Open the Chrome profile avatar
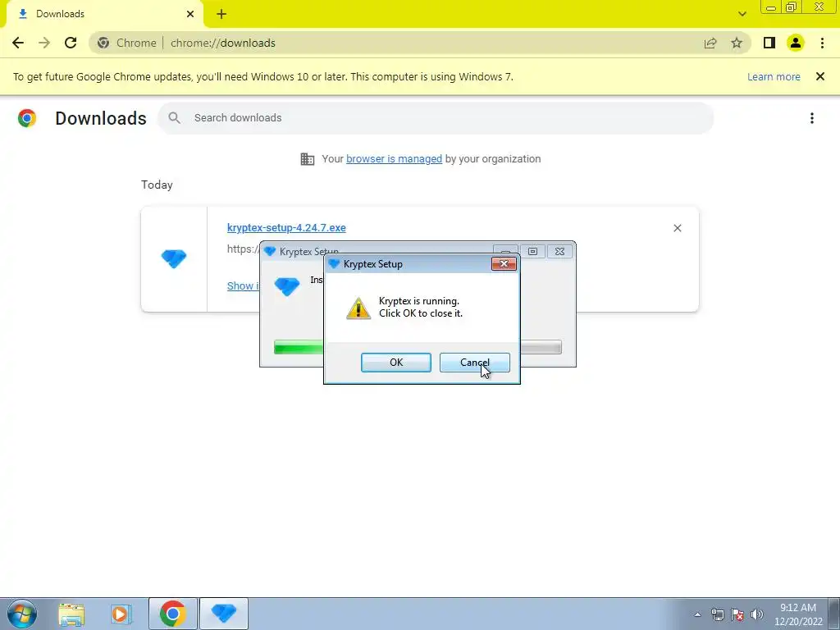This screenshot has height=630, width=840. pyautogui.click(x=796, y=43)
